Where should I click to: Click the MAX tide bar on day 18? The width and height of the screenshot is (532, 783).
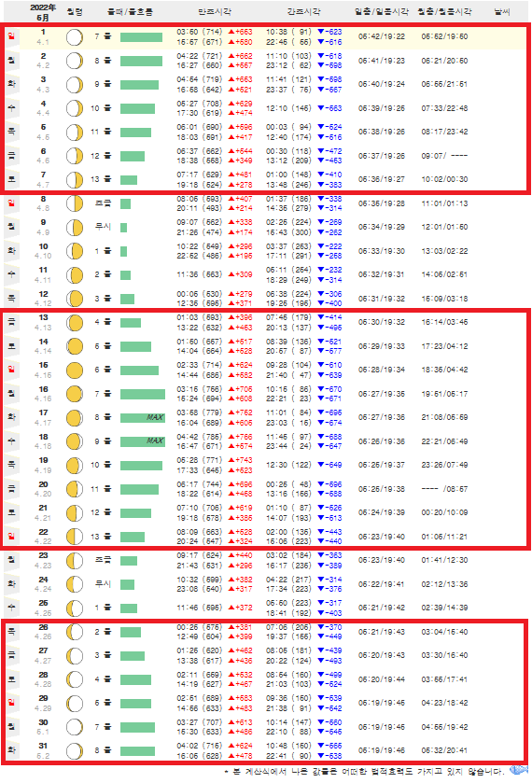click(x=143, y=441)
